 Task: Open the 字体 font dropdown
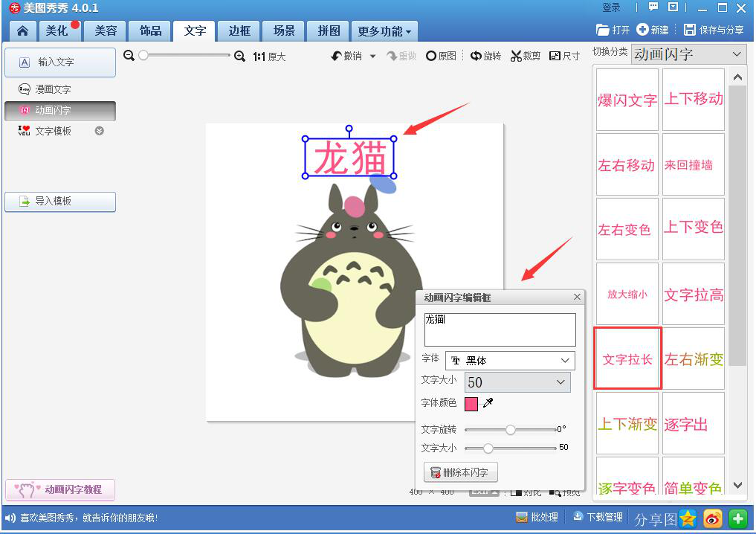pyautogui.click(x=510, y=361)
